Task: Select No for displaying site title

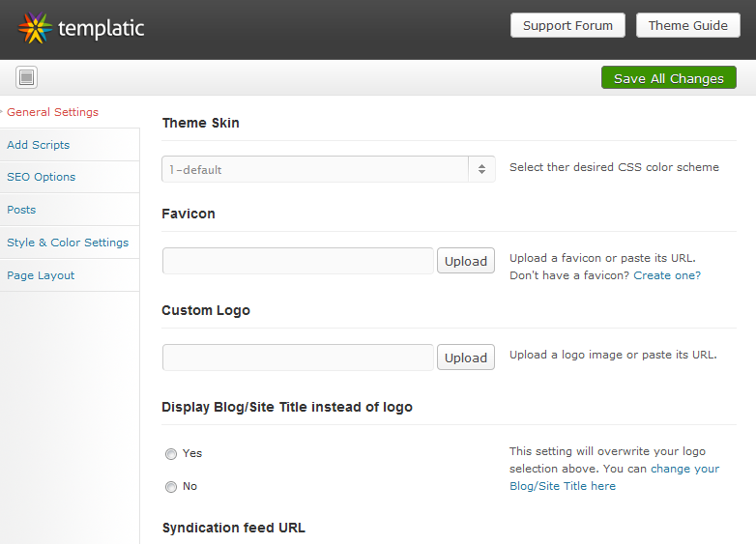Action: coord(171,487)
